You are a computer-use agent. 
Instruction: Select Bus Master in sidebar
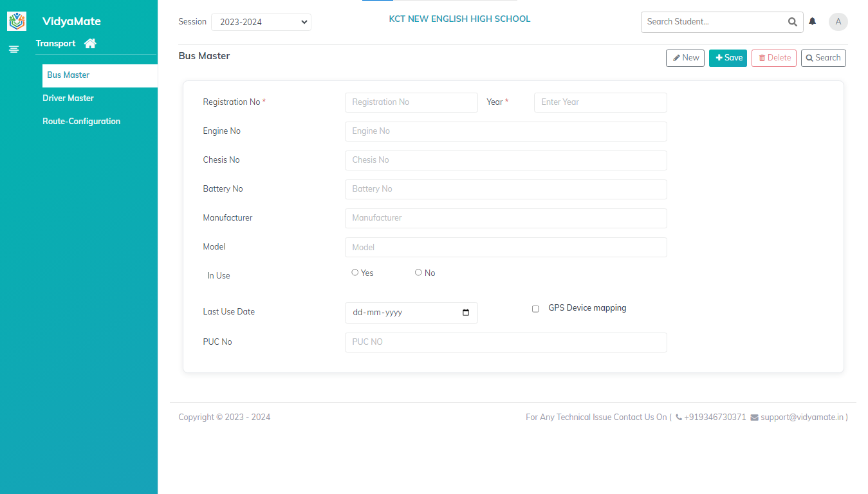click(68, 75)
